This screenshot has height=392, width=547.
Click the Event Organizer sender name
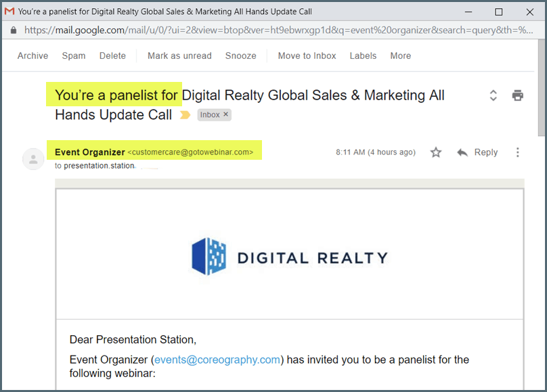click(x=89, y=152)
